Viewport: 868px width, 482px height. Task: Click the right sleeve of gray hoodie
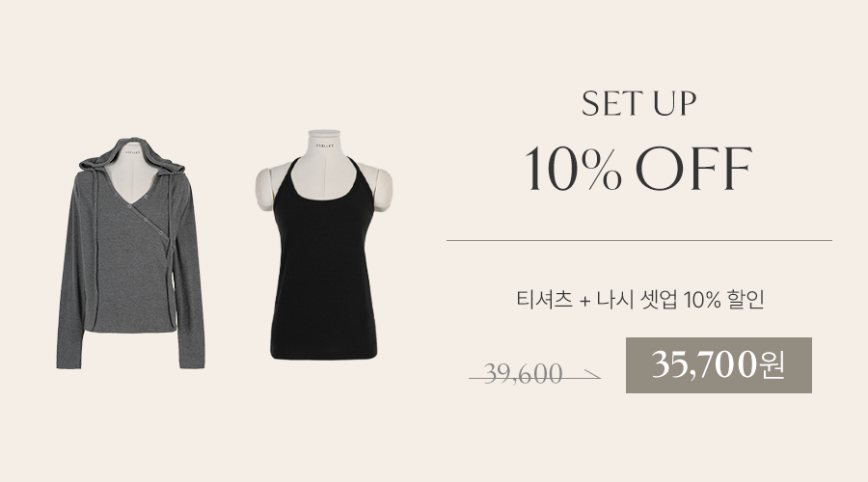pos(191,288)
